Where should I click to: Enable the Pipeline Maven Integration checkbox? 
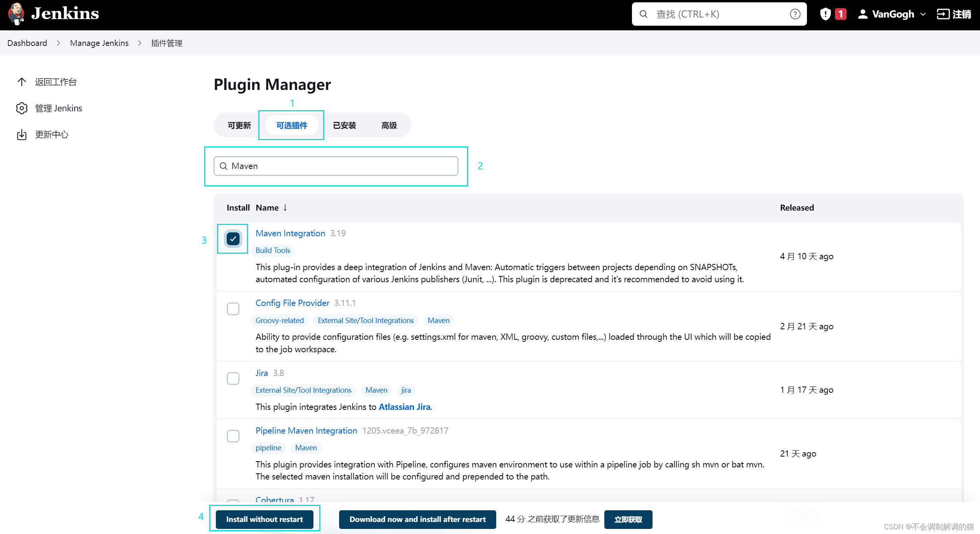(233, 436)
